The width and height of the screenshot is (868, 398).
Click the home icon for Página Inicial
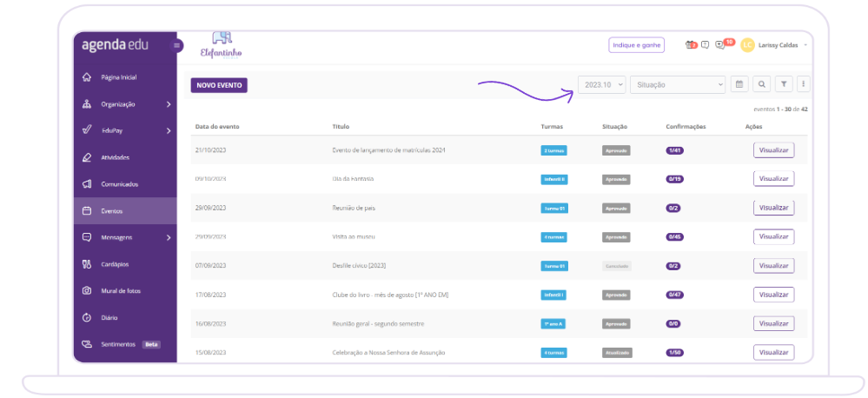86,77
